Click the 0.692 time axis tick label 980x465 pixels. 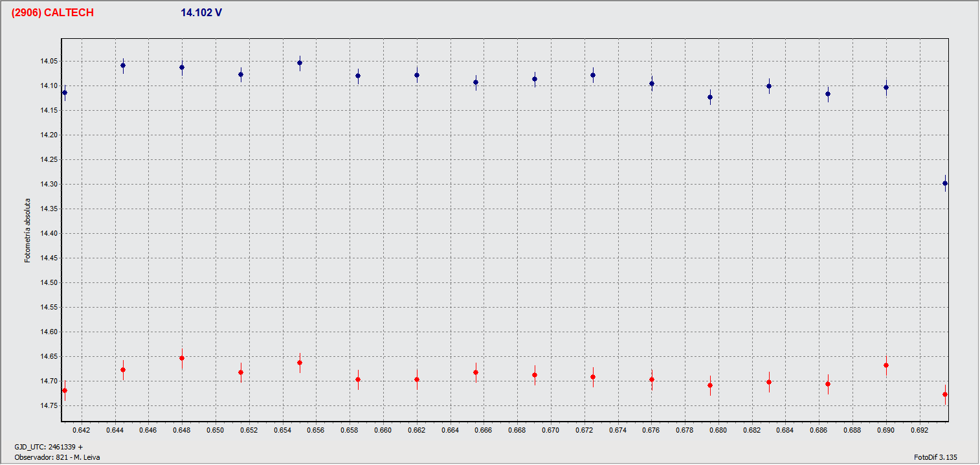(x=920, y=430)
